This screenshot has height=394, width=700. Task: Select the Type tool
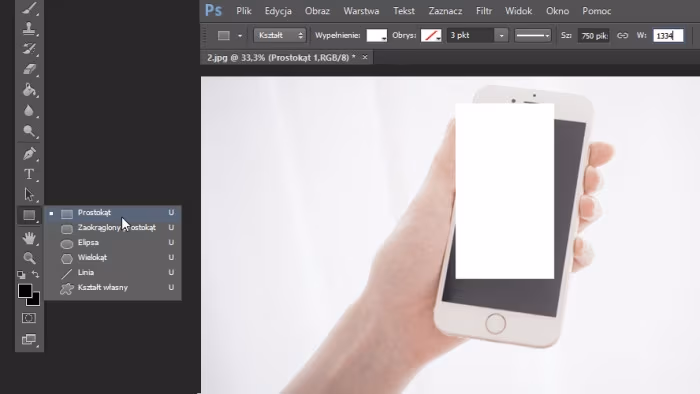(29, 174)
